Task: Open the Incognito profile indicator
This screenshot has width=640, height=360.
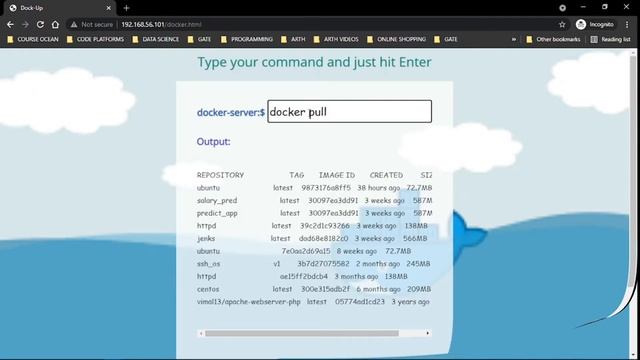Action: tap(595, 24)
